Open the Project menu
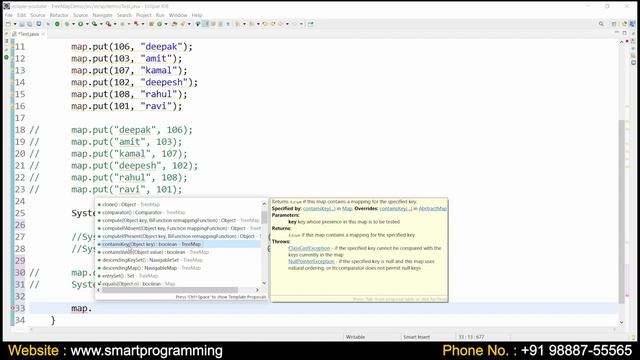This screenshot has height=360, width=640. click(143, 15)
